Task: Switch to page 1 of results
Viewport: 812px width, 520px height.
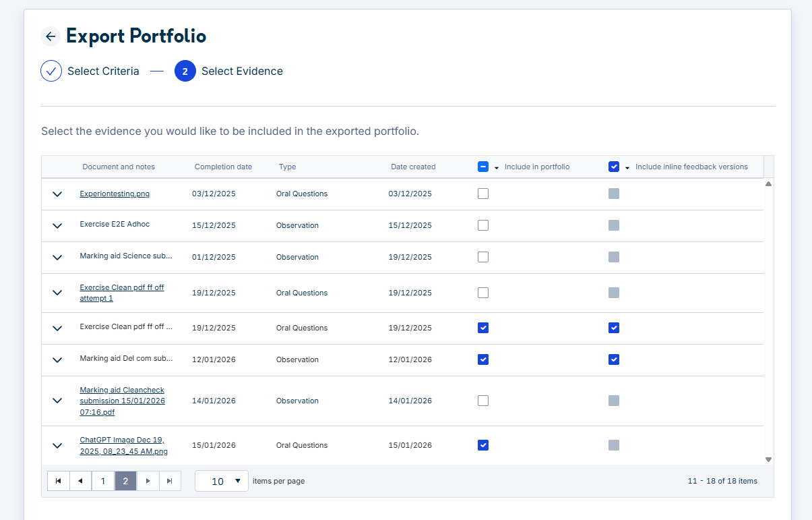Action: 103,481
